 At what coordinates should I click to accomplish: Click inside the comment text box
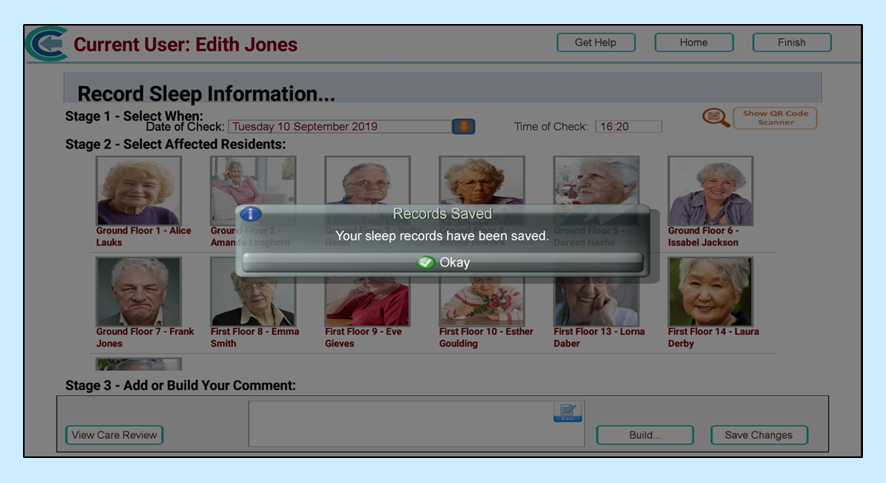tap(416, 424)
